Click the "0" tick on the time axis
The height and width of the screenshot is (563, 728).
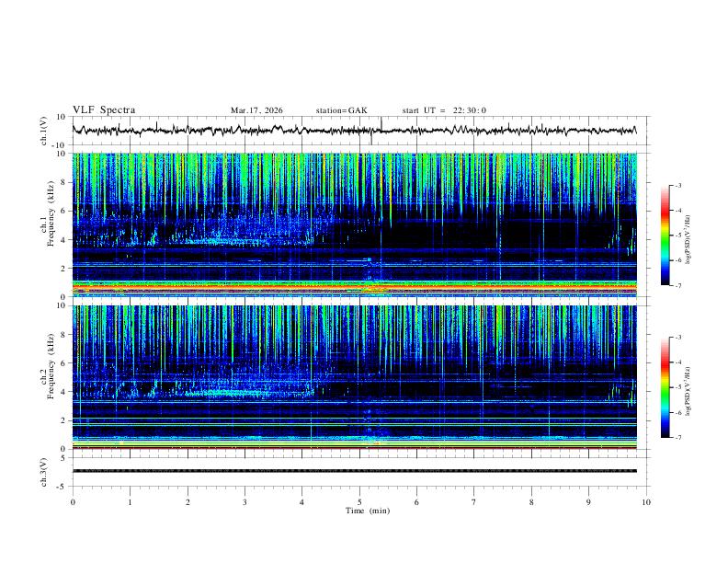[73, 502]
